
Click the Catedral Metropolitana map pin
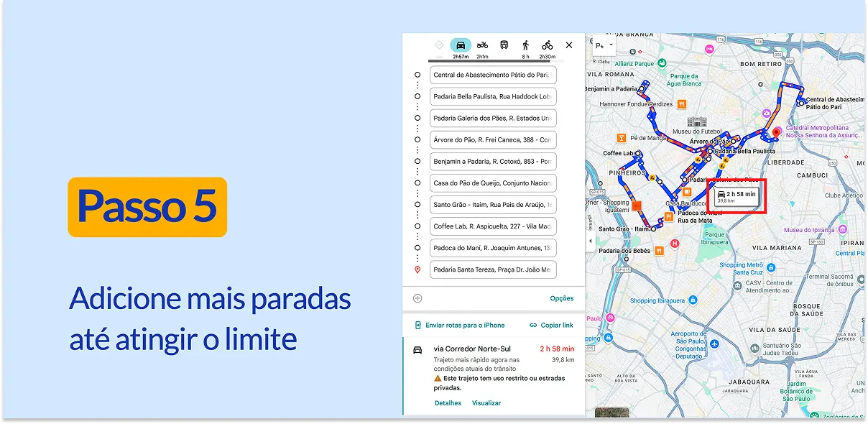pyautogui.click(x=777, y=133)
